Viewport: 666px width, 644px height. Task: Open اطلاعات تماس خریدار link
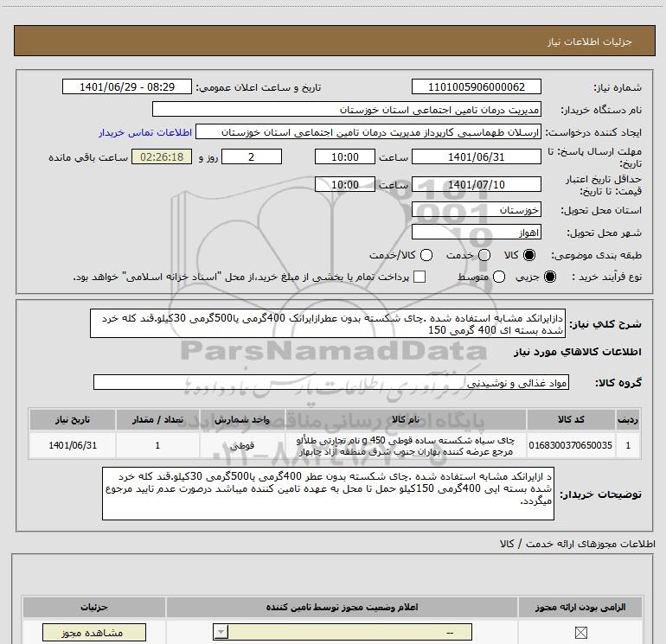(x=145, y=132)
